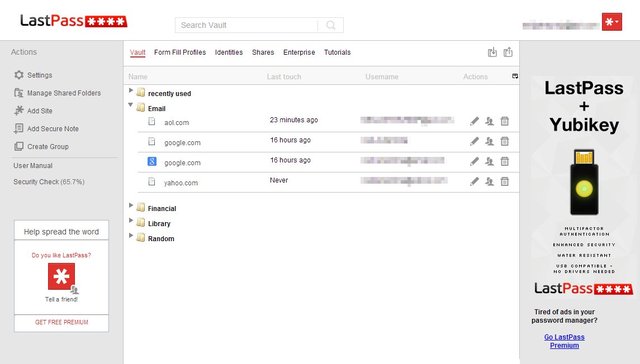This screenshot has height=364, width=640.
Task: Open Settings gear in Actions
Action: coord(19,75)
